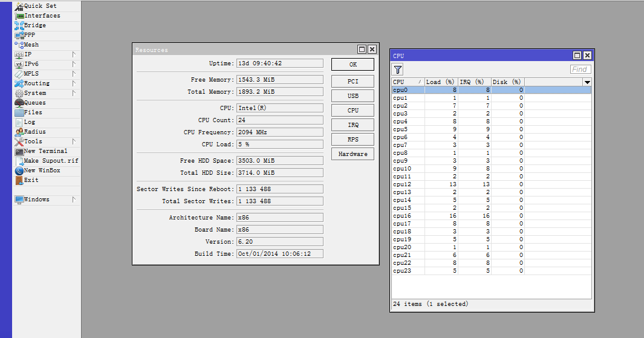Select the cpu5 row
The height and width of the screenshot is (338, 644).
[492, 129]
